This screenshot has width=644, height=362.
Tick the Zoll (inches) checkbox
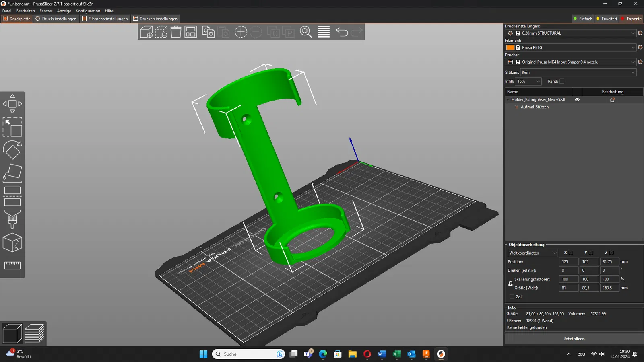click(512, 297)
